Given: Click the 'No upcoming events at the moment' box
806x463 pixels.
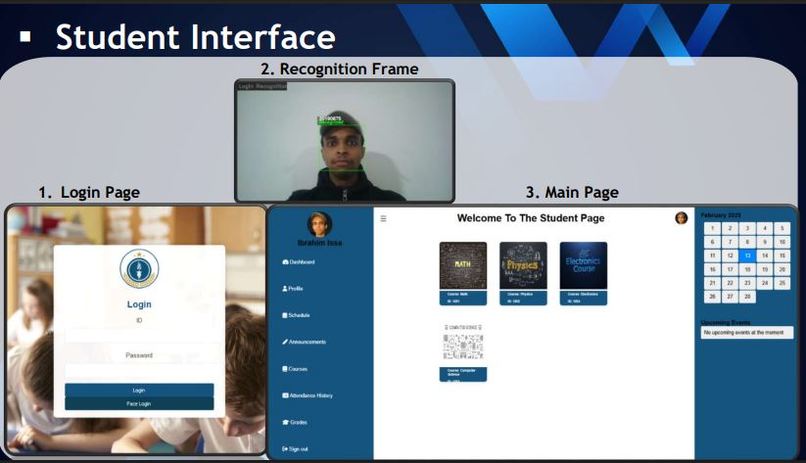Looking at the screenshot, I should [747, 333].
